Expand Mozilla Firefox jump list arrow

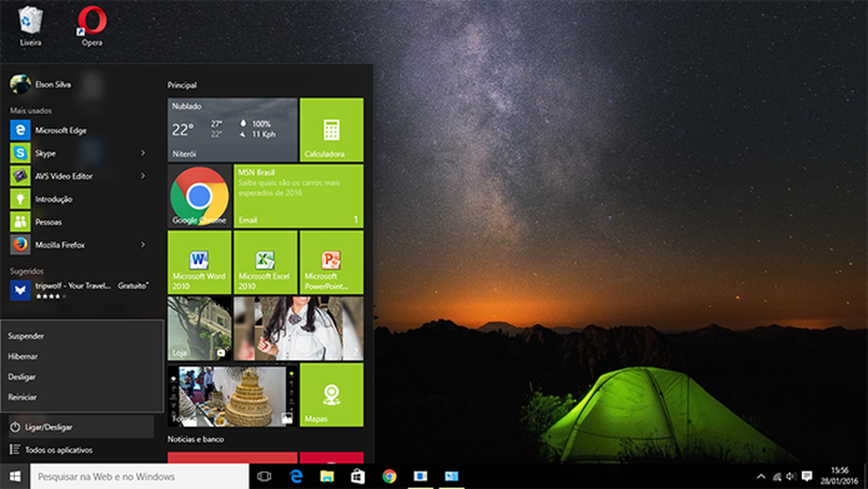tap(143, 244)
